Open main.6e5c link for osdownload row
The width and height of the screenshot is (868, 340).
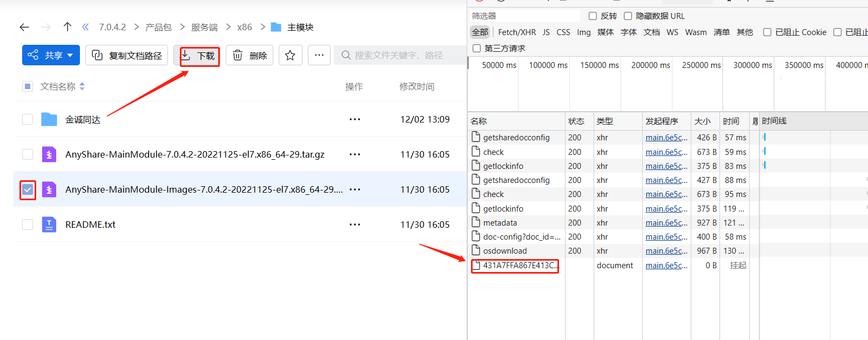[x=667, y=251]
